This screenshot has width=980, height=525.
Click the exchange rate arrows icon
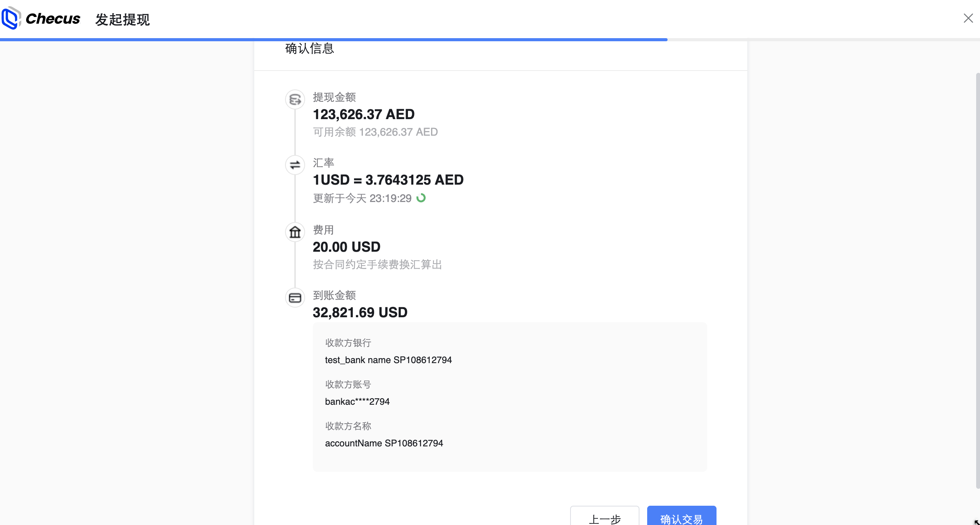click(295, 165)
